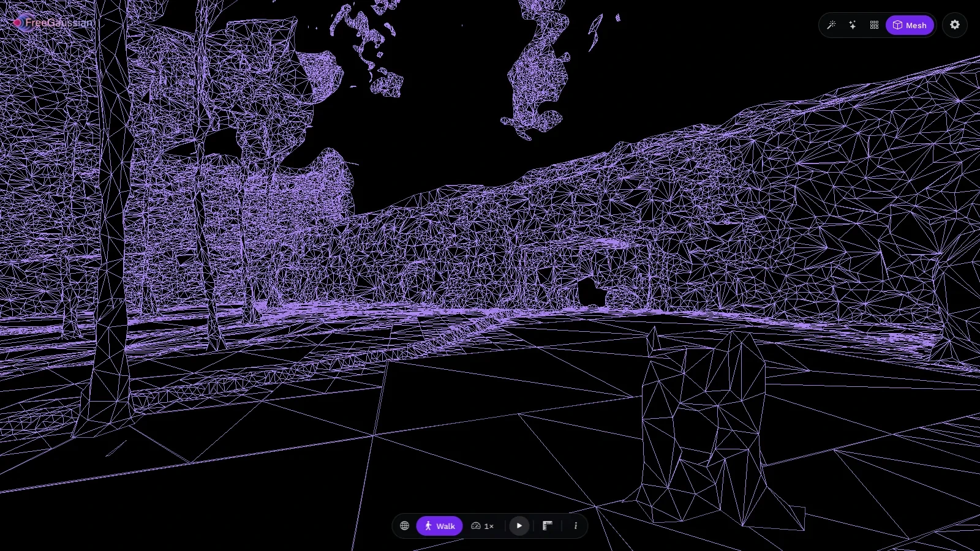Switch to the grid points view icon

click(x=874, y=25)
